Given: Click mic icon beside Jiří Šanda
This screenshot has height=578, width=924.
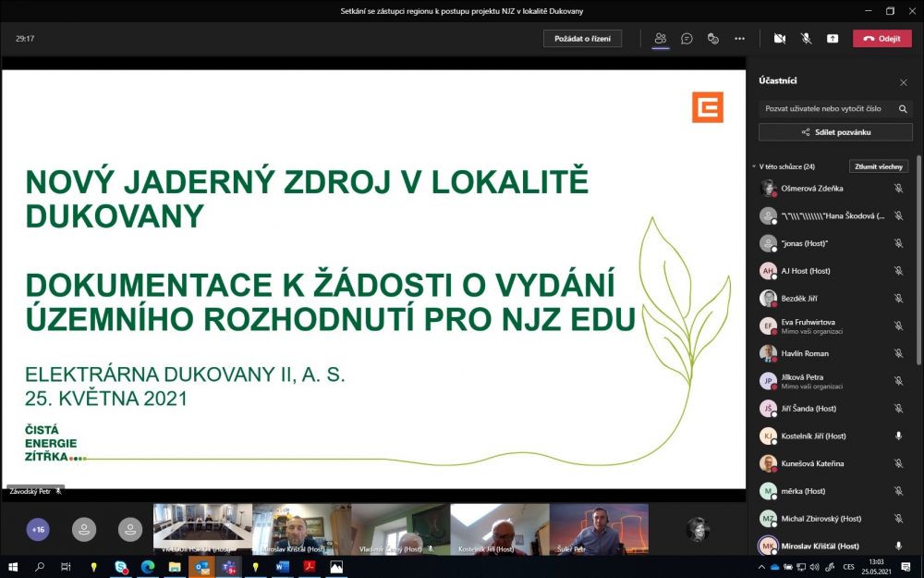Looking at the screenshot, I should pos(899,408).
